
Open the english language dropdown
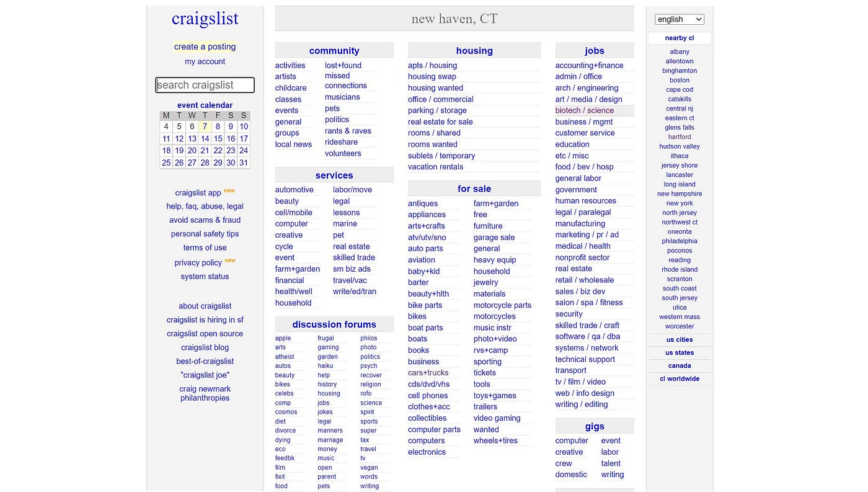coord(680,19)
